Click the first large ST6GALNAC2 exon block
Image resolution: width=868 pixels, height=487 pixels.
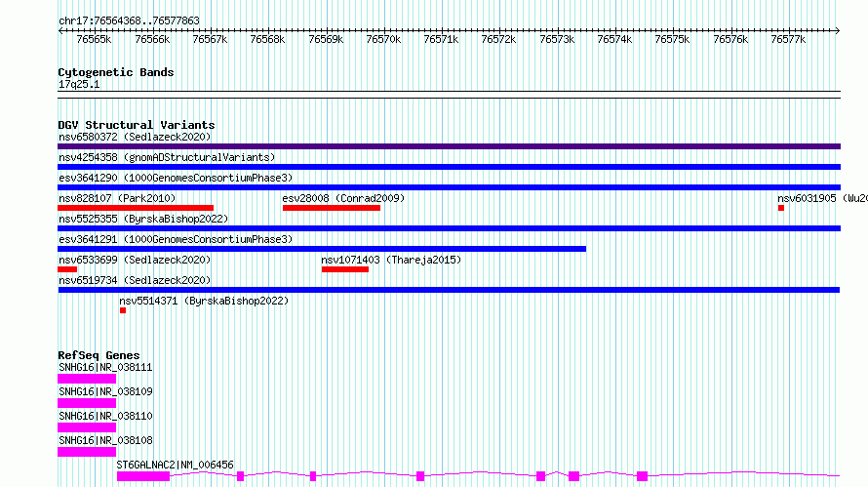pyautogui.click(x=143, y=476)
